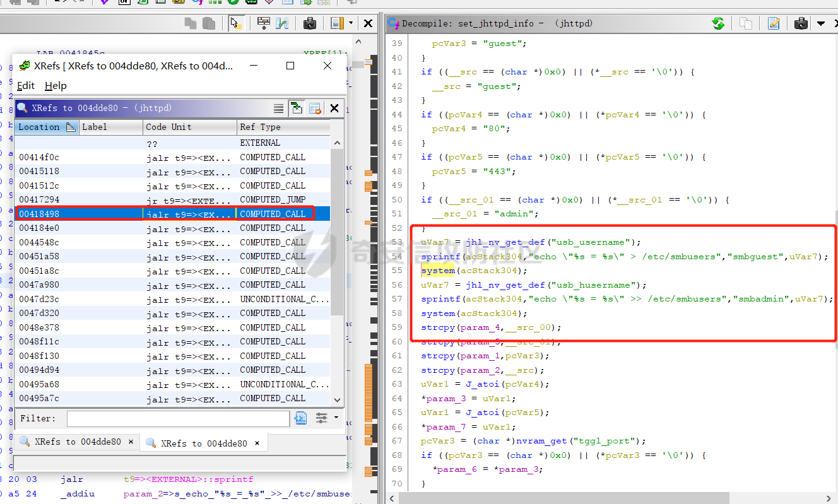Click the Decompile panel export notepad icon
This screenshot has height=504, width=838.
click(774, 23)
